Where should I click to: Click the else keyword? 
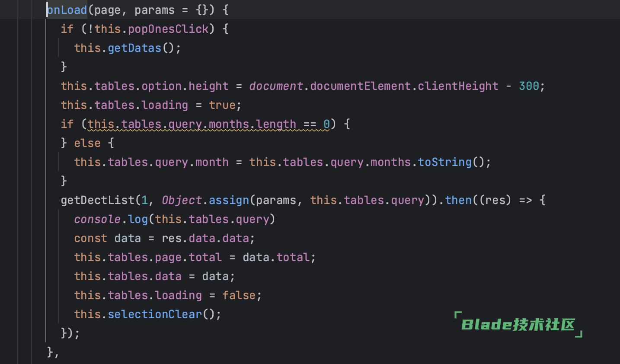tap(87, 143)
